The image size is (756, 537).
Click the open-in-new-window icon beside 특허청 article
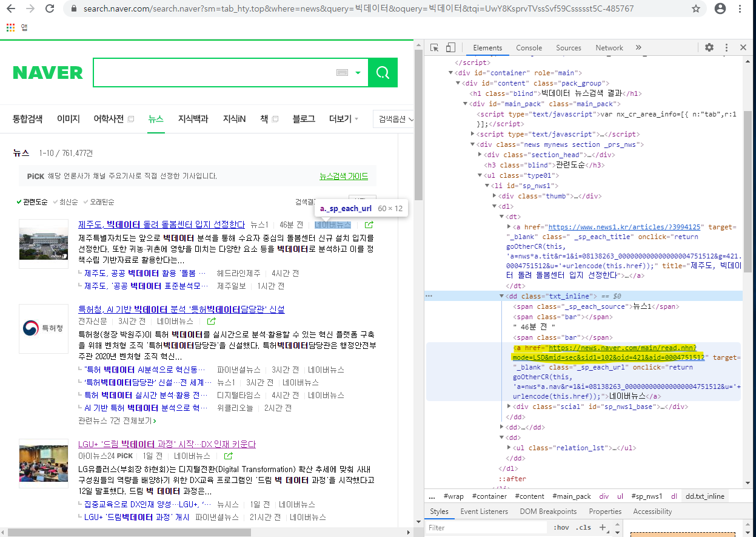pos(211,321)
